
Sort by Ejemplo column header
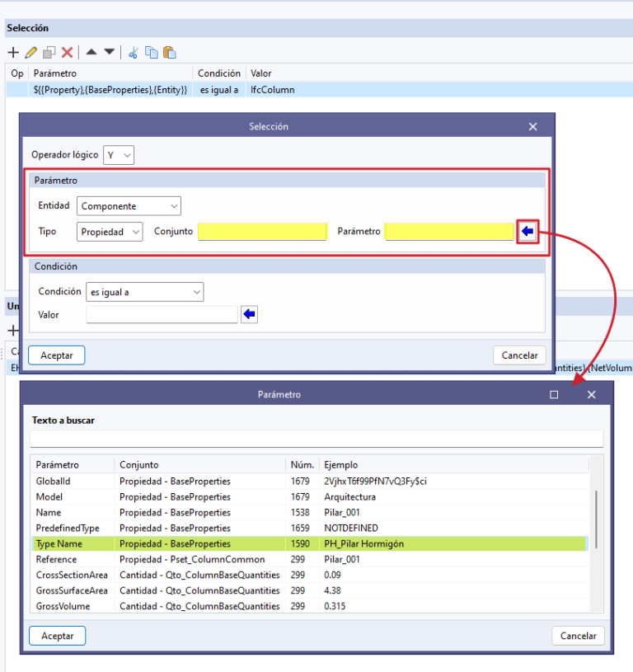coord(454,464)
